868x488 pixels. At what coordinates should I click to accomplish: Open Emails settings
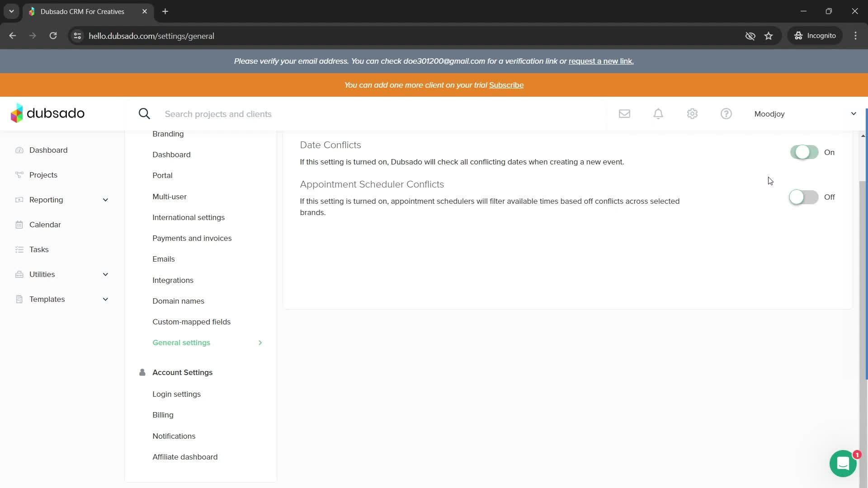click(164, 259)
